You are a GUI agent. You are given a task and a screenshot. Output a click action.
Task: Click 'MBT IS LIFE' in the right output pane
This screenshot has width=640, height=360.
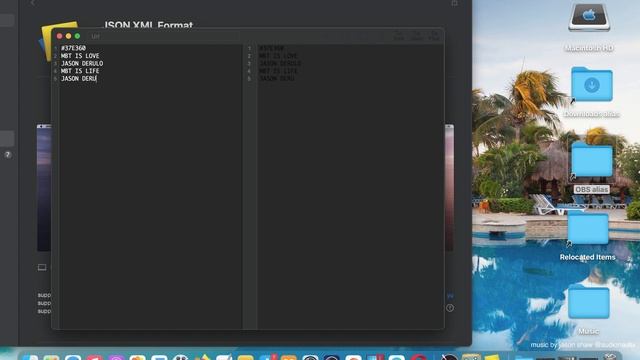click(278, 71)
